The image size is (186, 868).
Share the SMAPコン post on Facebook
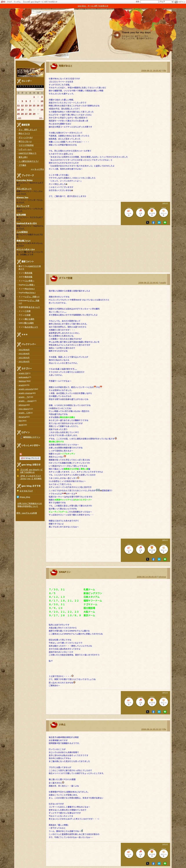pos(153,712)
